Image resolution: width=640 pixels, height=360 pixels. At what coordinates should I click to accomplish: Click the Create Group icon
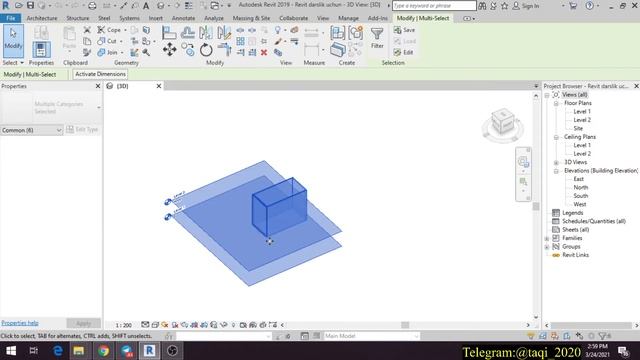coord(356,32)
